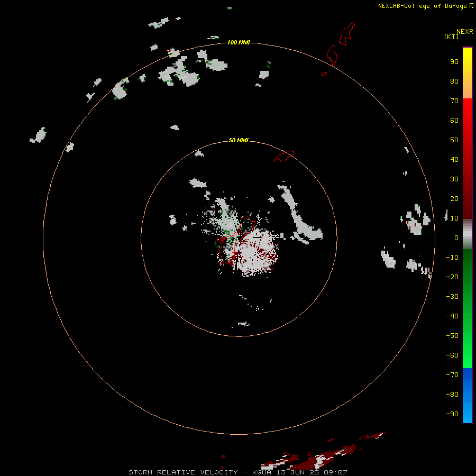Click the 0 value on the velocity scale
The width and height of the screenshot is (476, 476).
point(456,237)
